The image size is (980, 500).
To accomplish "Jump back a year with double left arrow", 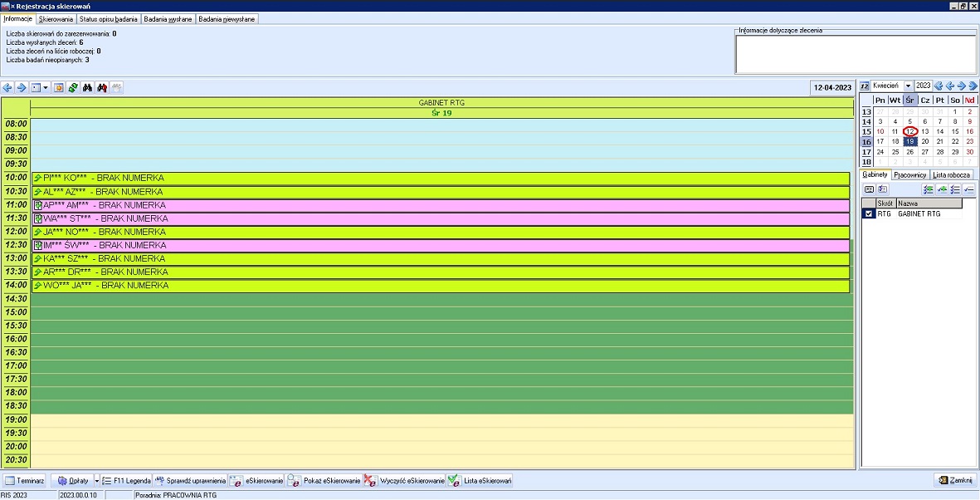I will pyautogui.click(x=939, y=86).
